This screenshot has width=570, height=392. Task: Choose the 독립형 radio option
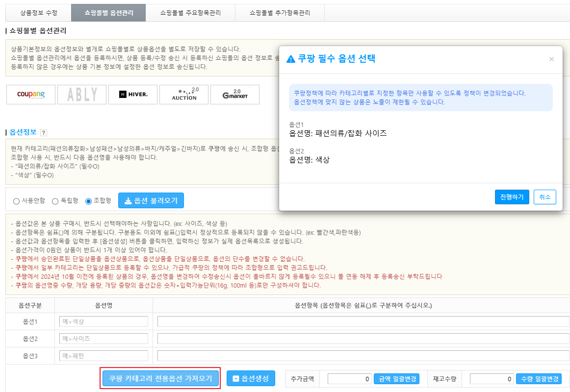pyautogui.click(x=55, y=201)
